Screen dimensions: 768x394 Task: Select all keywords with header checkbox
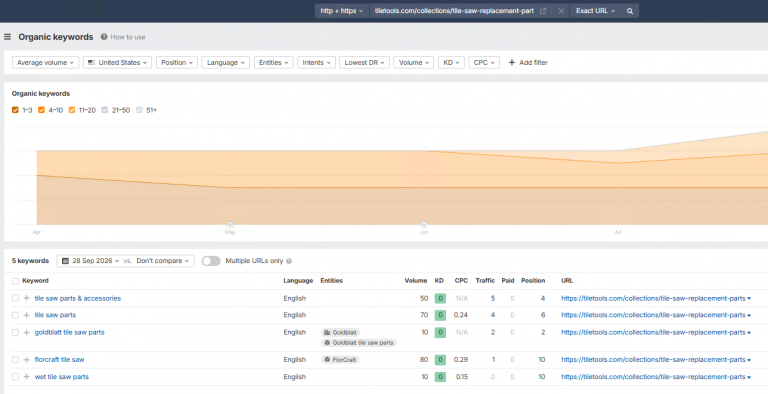coord(15,281)
